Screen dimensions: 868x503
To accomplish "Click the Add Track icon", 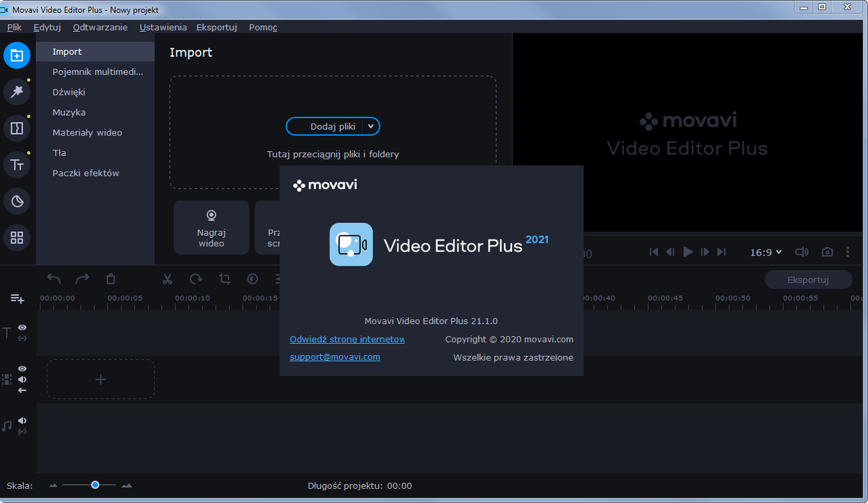I will (x=17, y=299).
